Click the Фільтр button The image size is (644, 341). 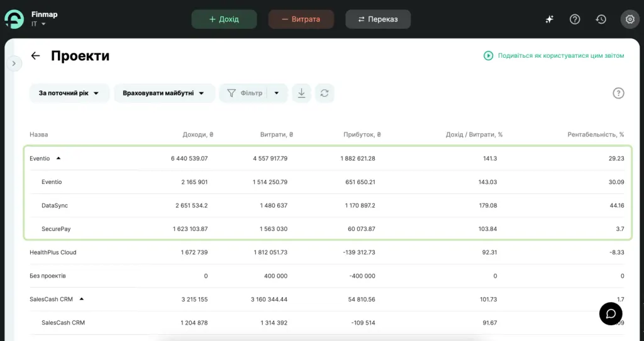pyautogui.click(x=245, y=93)
